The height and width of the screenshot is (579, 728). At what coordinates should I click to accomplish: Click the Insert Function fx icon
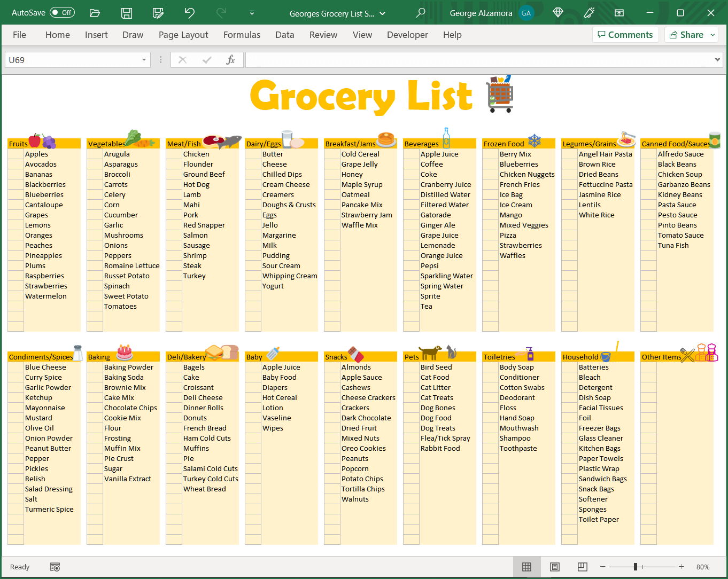(230, 60)
